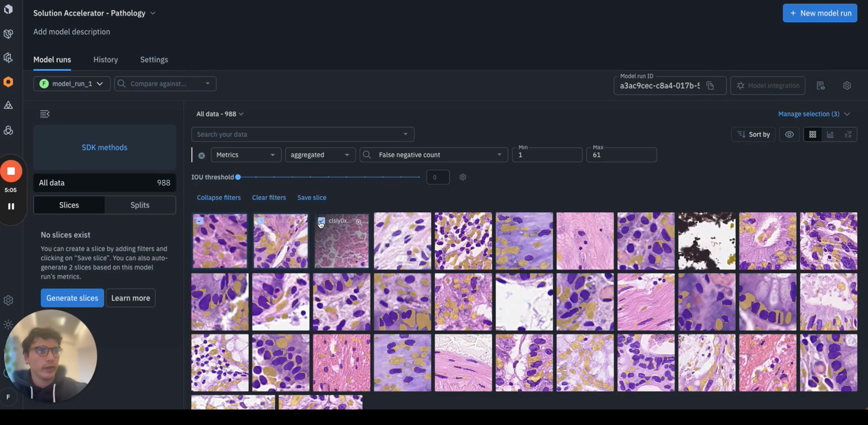Click the document-with-eye icon near Model integration

pos(820,86)
